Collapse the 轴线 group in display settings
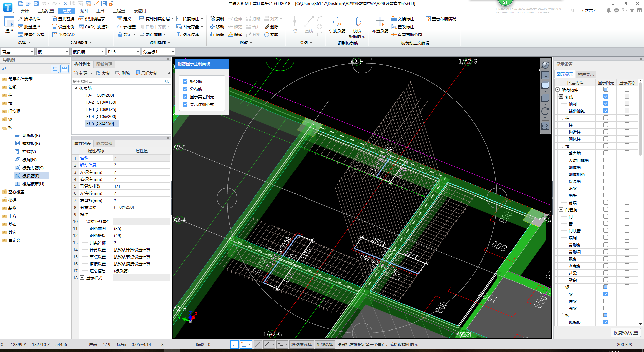Screen dimensions: 644x352 click(x=561, y=97)
